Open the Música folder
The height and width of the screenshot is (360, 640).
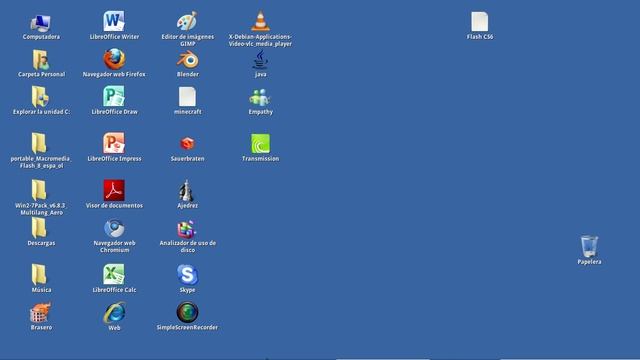pyautogui.click(x=39, y=275)
